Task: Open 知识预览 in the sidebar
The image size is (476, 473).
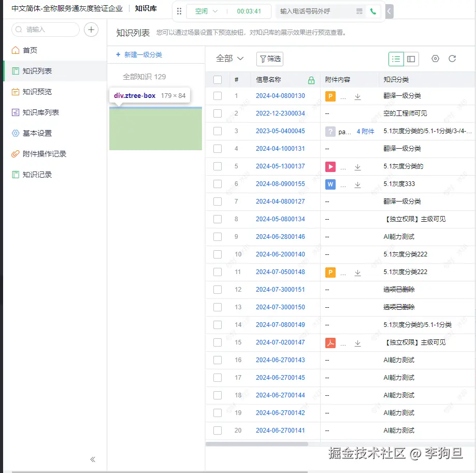Action: [x=55, y=92]
